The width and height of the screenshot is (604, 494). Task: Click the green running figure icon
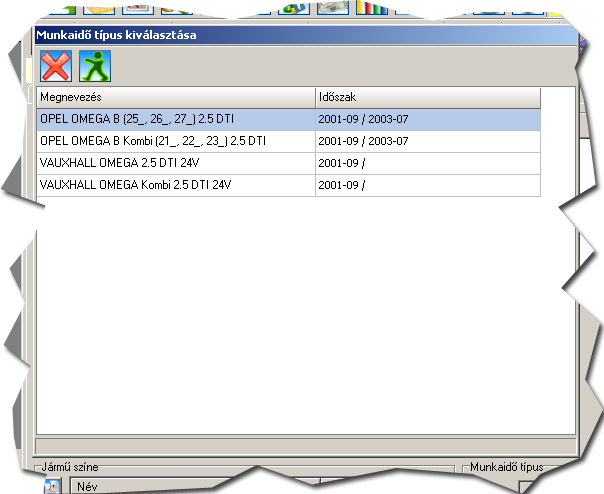coord(95,65)
